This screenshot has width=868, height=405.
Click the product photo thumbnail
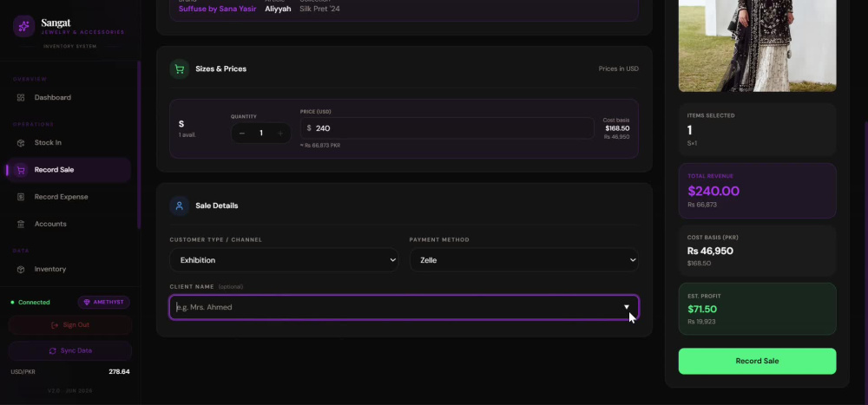[757, 45]
